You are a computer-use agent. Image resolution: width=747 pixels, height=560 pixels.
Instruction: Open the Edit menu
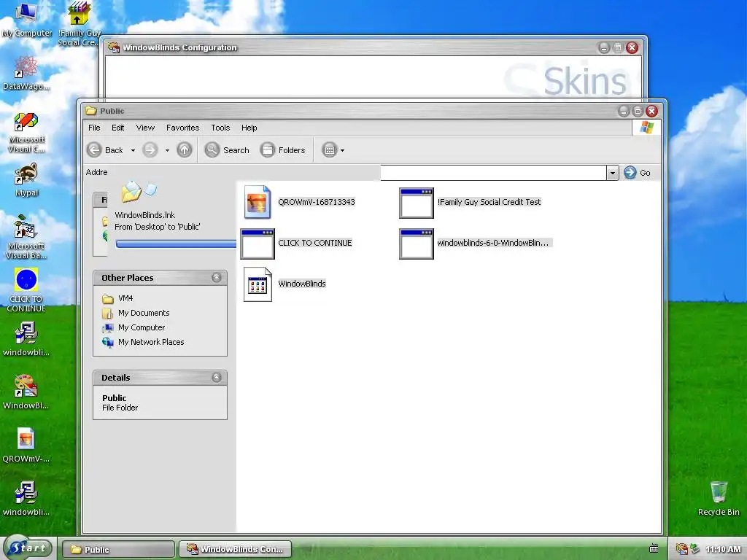click(117, 128)
